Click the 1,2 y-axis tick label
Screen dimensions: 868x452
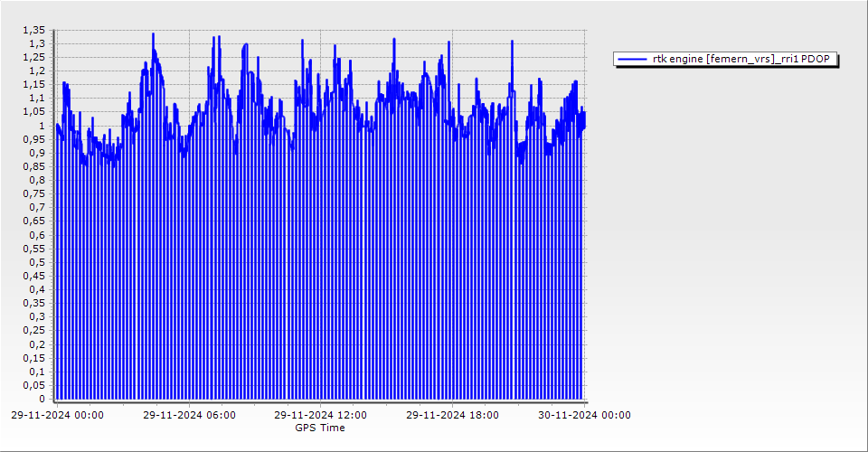pyautogui.click(x=37, y=71)
